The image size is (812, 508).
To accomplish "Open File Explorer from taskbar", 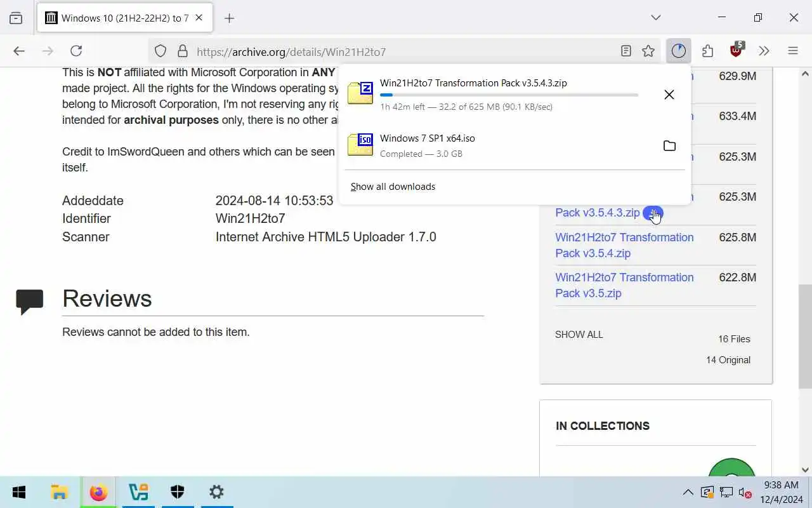I will pyautogui.click(x=59, y=492).
